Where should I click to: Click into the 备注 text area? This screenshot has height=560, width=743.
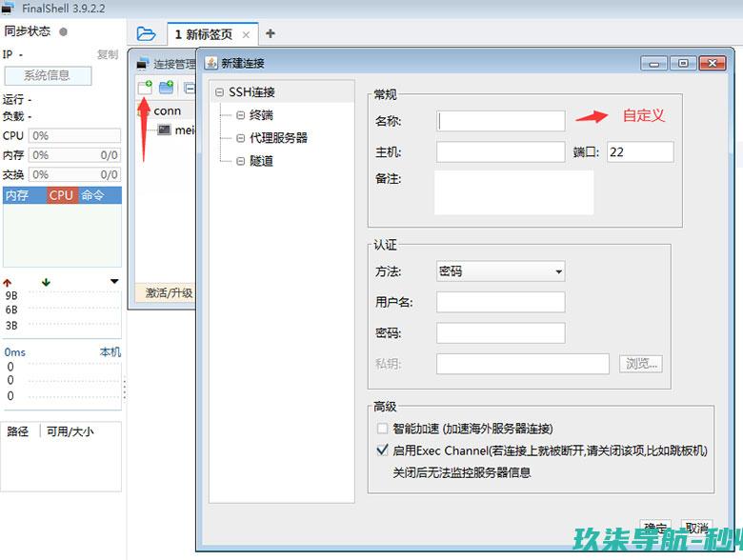[514, 192]
